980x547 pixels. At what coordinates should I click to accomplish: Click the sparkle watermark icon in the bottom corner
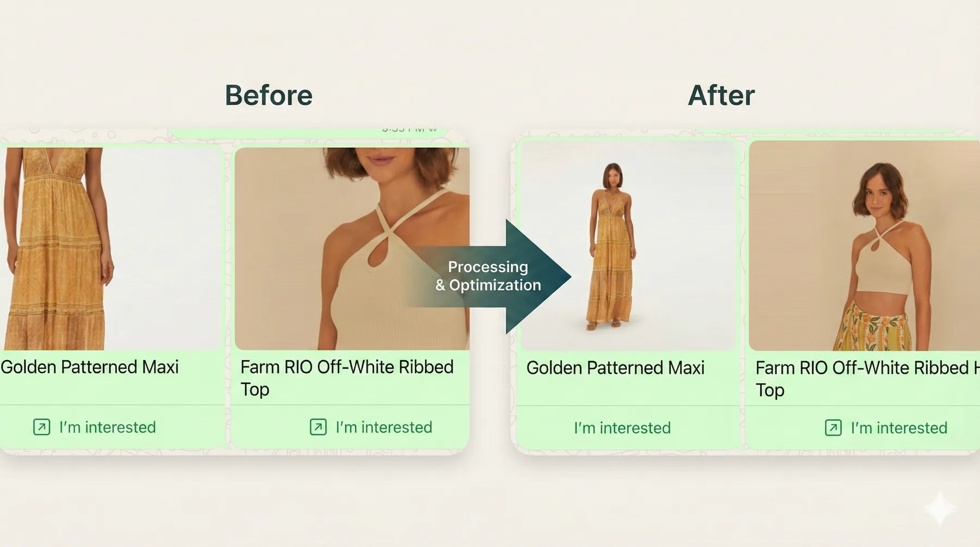940,508
